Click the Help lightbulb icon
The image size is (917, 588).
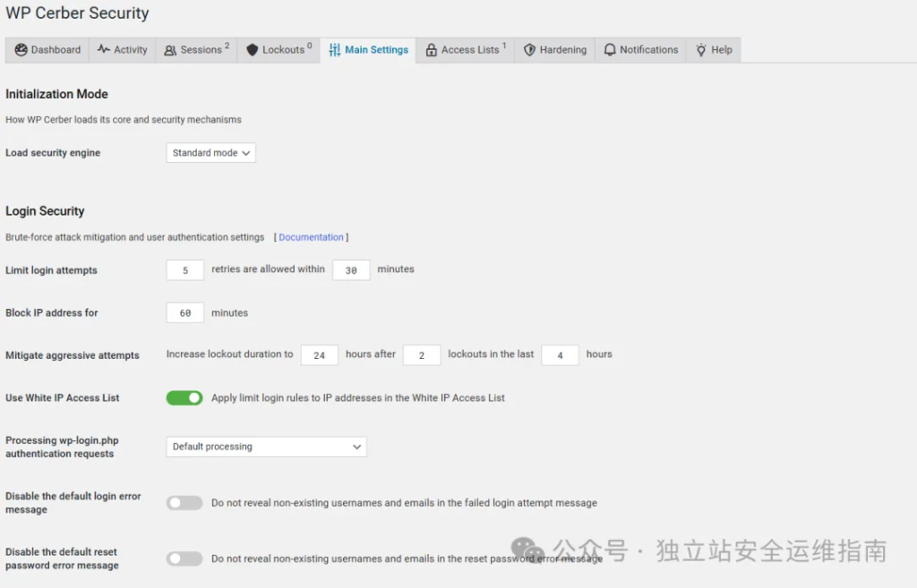(x=701, y=50)
